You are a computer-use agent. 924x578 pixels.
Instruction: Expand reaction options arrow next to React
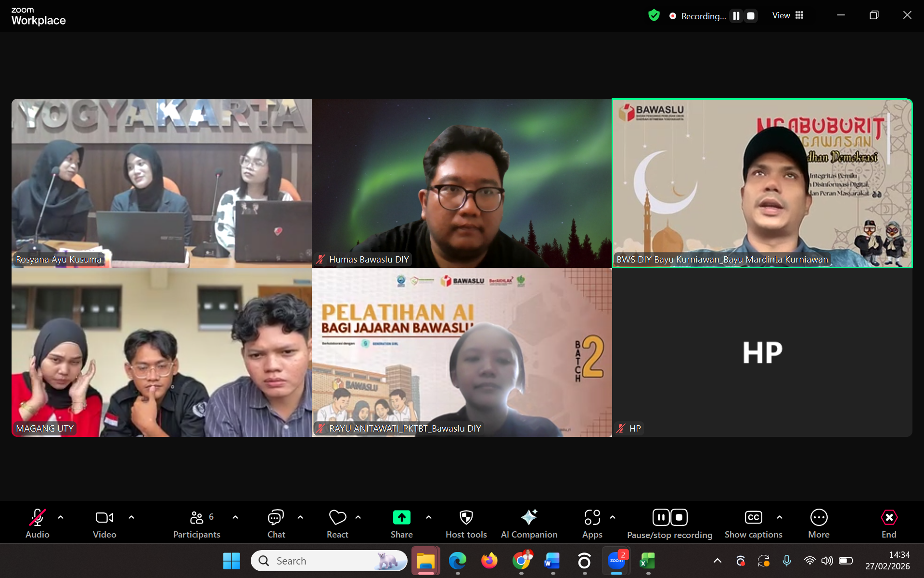tap(358, 517)
